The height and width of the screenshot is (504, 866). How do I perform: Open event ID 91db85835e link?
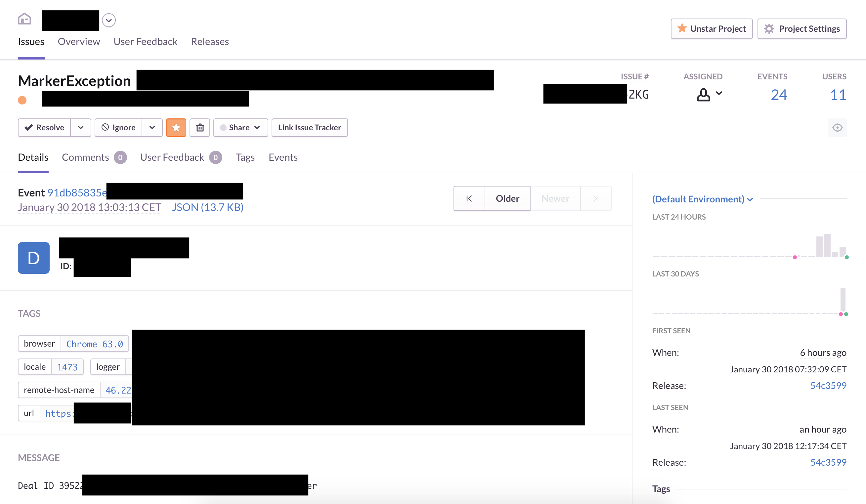(x=77, y=193)
